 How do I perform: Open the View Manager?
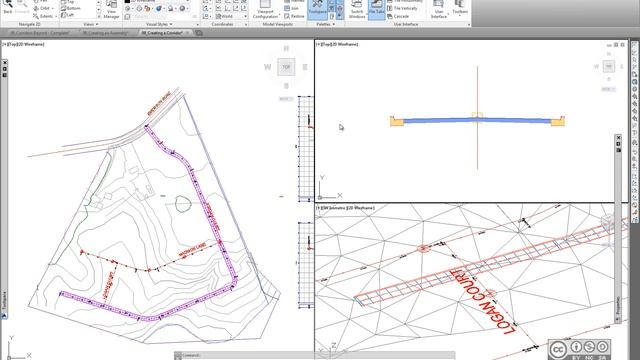(x=111, y=10)
